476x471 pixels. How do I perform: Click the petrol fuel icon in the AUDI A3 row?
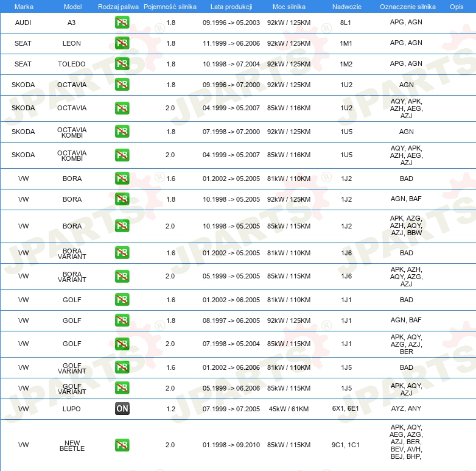point(122,23)
